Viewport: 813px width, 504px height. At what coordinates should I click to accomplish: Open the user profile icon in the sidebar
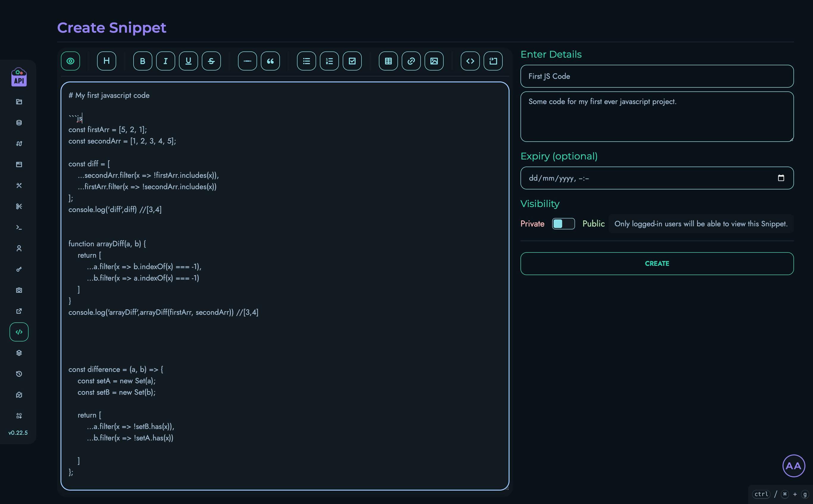click(x=19, y=248)
